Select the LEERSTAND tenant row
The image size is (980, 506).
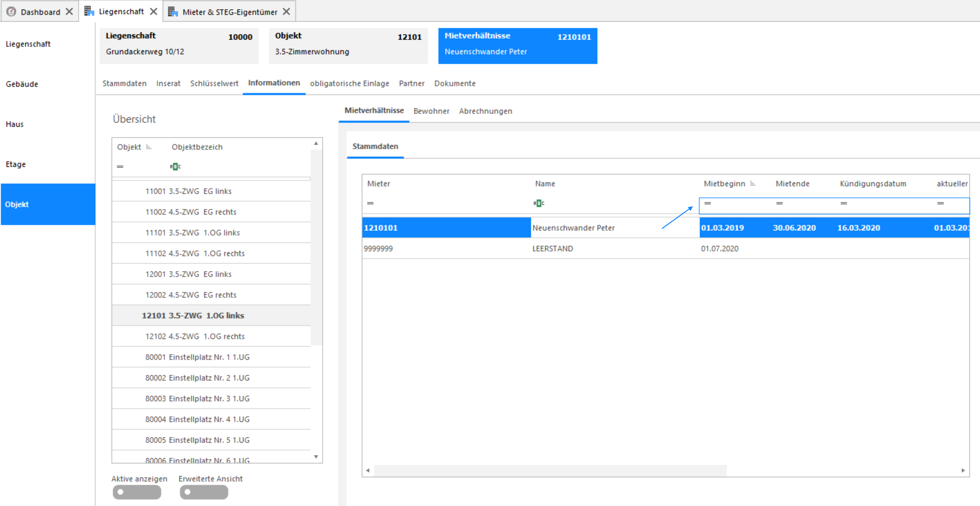[x=665, y=249]
